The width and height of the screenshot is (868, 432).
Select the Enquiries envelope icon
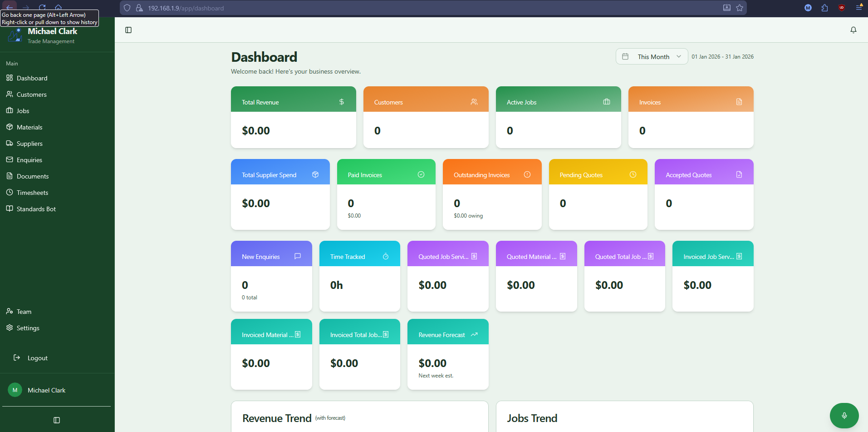10,159
